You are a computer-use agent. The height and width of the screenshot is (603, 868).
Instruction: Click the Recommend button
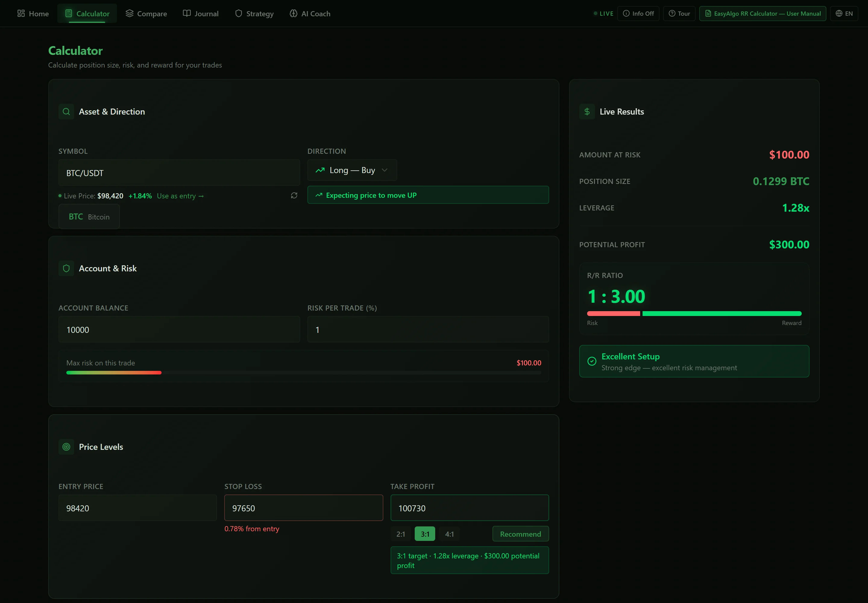point(520,534)
